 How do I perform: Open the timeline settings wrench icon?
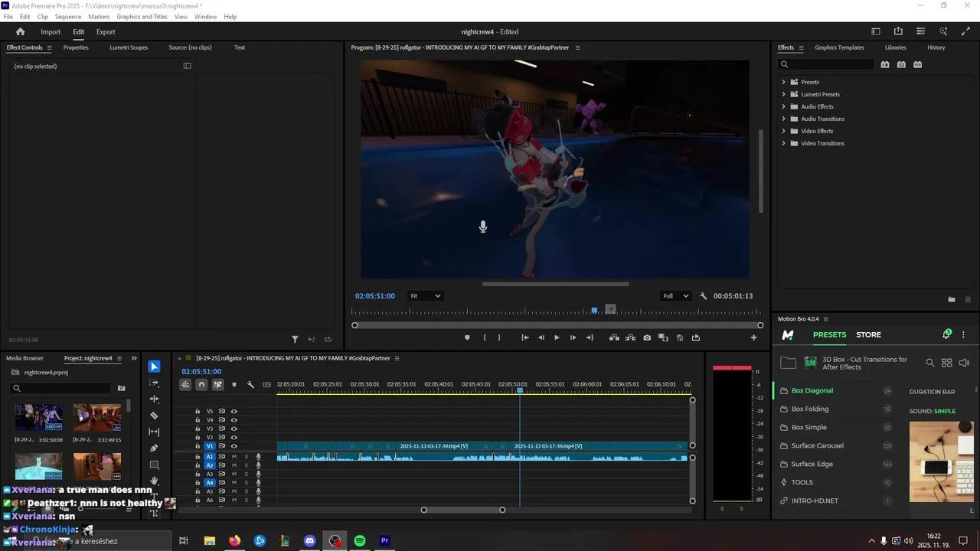251,384
